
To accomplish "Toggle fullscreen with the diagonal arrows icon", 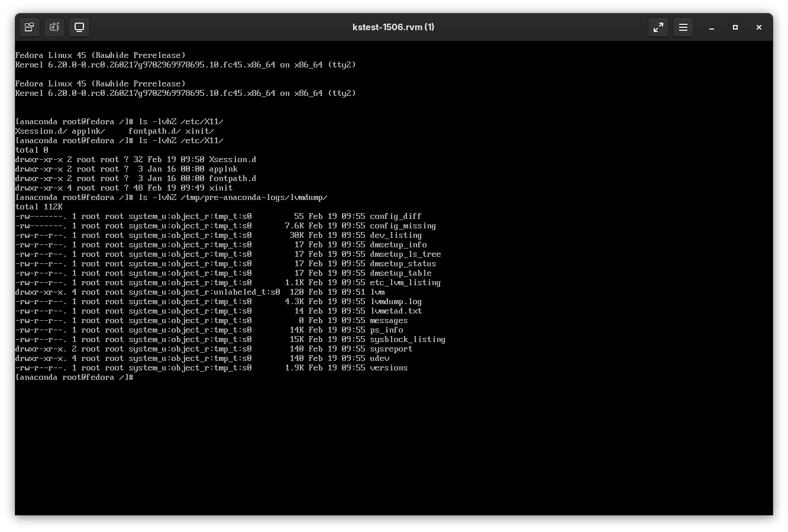I will click(x=658, y=27).
